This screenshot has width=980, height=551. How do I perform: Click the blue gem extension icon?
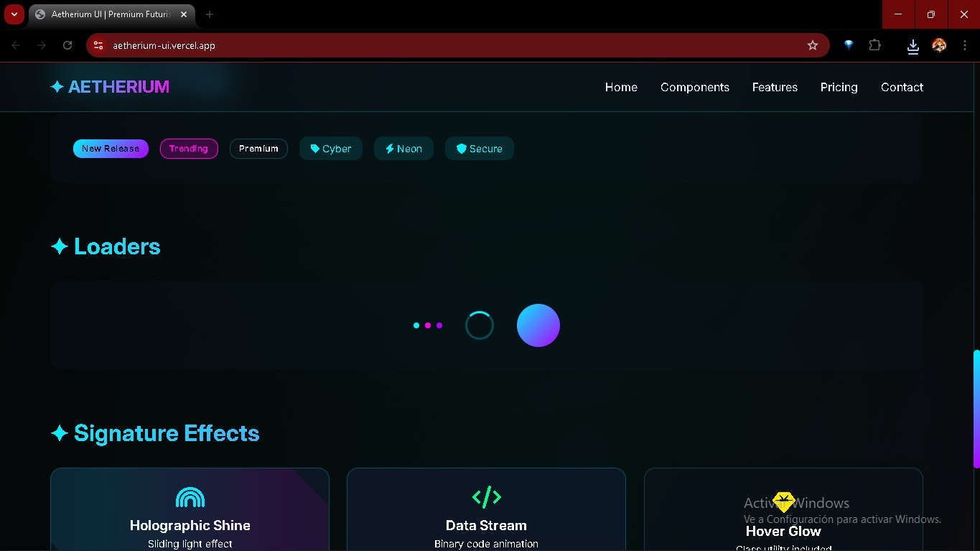[x=849, y=45]
